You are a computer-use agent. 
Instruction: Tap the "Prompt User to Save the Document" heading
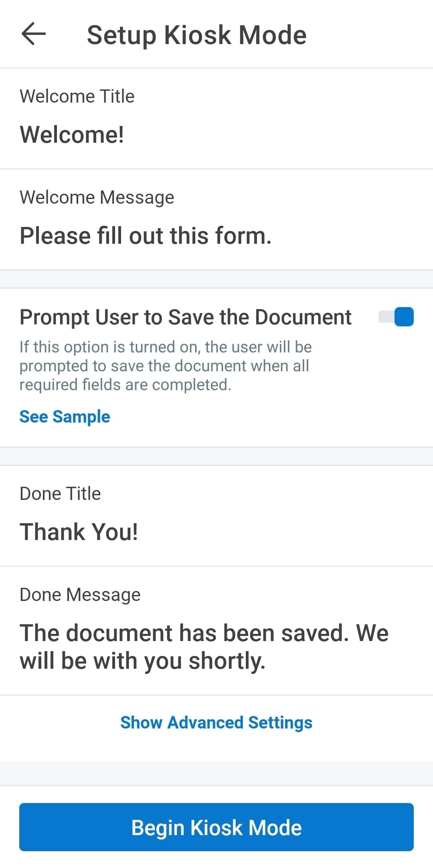click(185, 317)
